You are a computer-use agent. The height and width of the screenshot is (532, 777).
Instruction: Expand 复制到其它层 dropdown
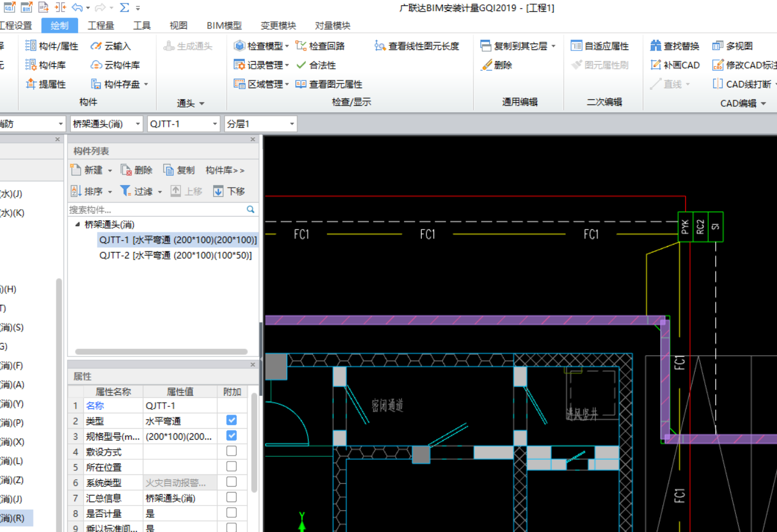(x=553, y=46)
